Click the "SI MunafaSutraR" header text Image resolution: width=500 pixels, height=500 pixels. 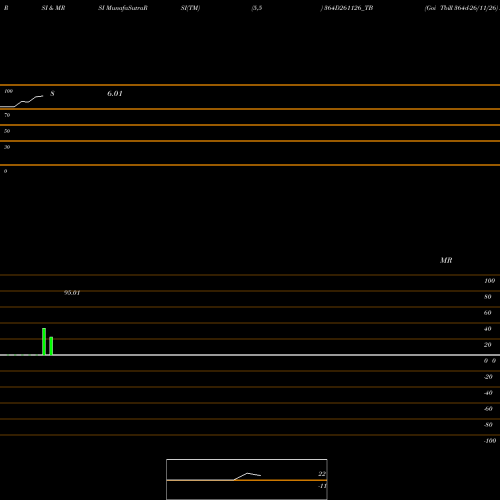(123, 8)
